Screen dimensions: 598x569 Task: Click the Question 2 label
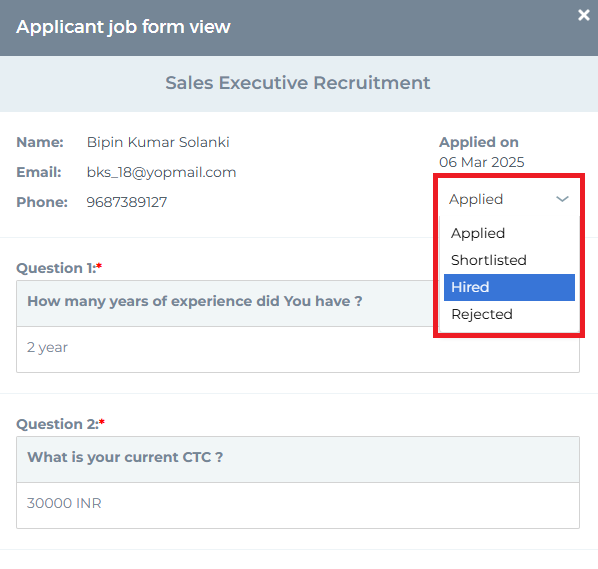click(x=60, y=424)
